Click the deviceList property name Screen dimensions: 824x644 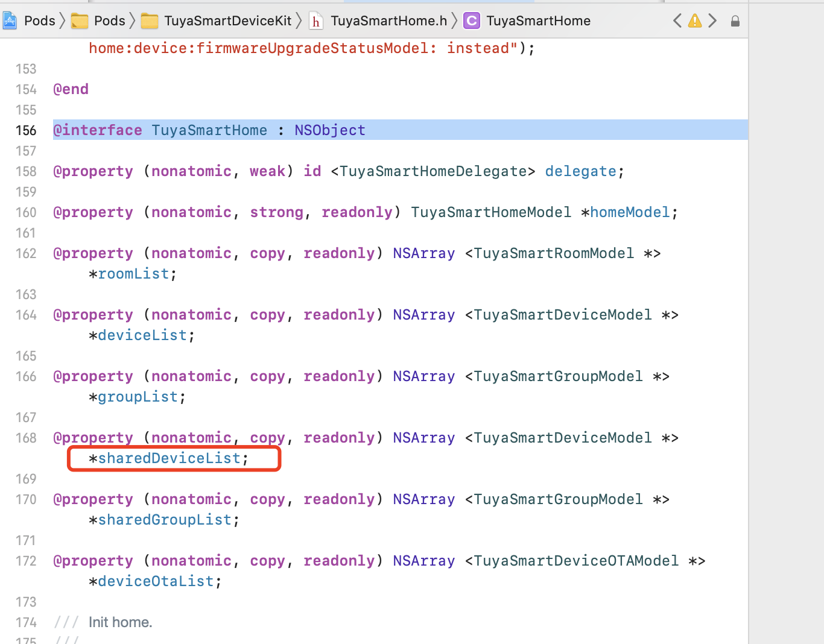(x=142, y=335)
